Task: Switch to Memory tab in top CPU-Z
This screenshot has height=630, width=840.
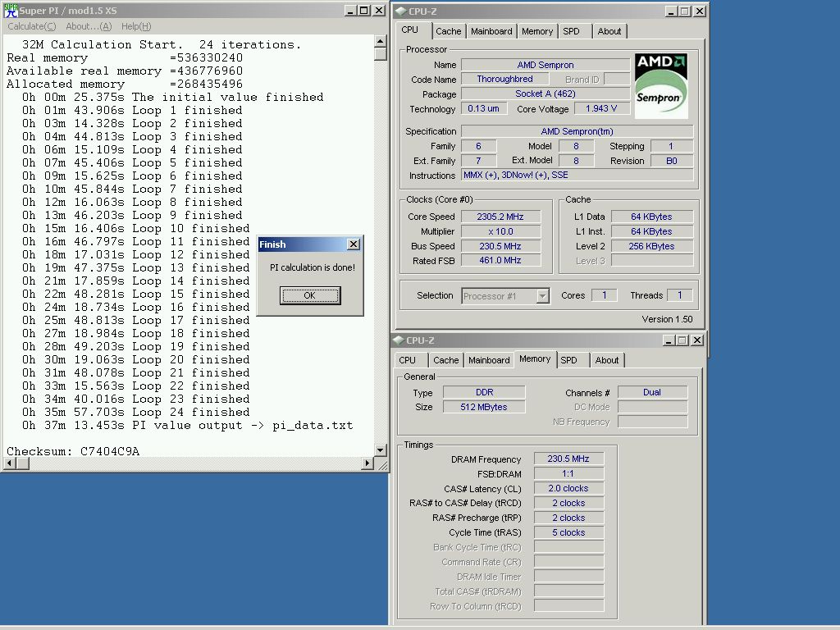Action: 536,31
